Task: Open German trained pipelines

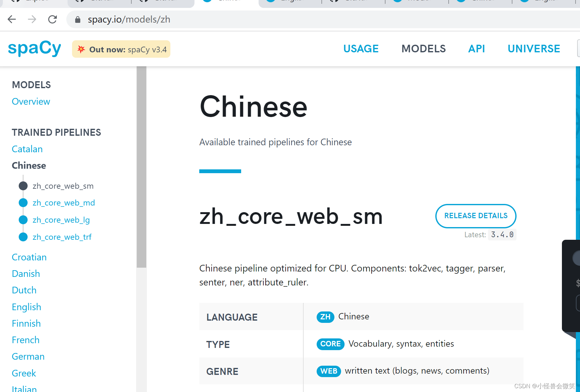Action: point(28,356)
